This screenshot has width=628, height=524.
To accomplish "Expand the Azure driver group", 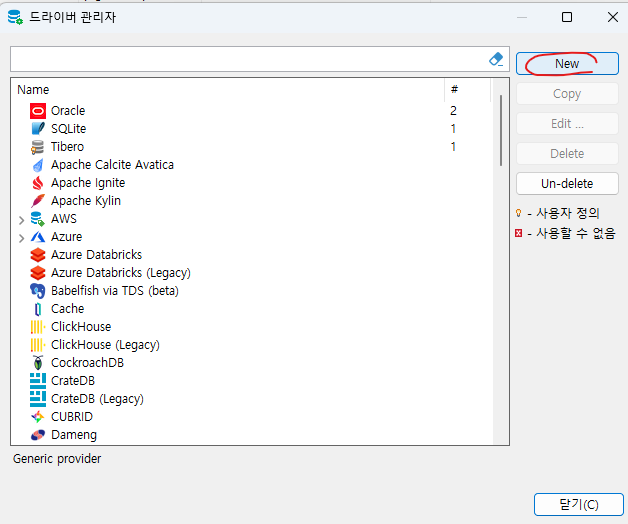I will pos(22,238).
